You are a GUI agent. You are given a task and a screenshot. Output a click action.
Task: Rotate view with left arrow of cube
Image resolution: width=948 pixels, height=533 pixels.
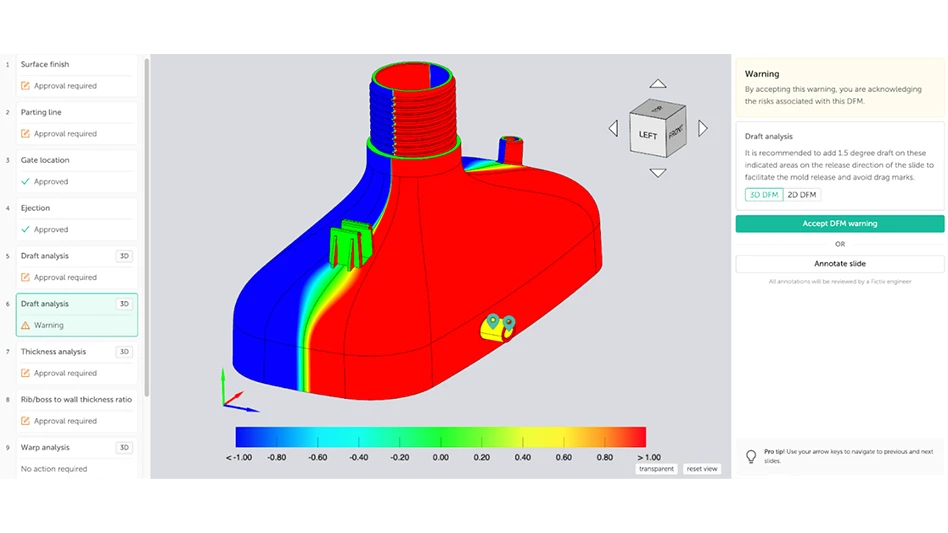(x=613, y=128)
